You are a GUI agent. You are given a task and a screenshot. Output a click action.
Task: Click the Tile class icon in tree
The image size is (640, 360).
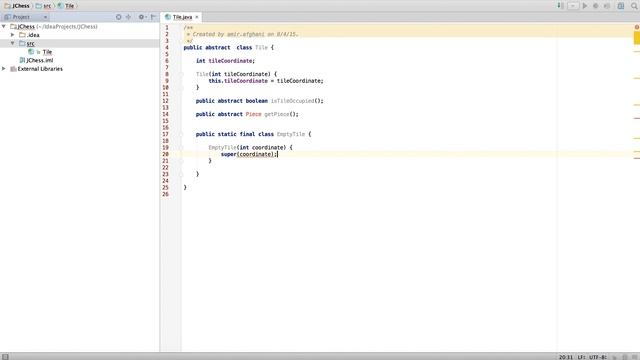click(31, 52)
